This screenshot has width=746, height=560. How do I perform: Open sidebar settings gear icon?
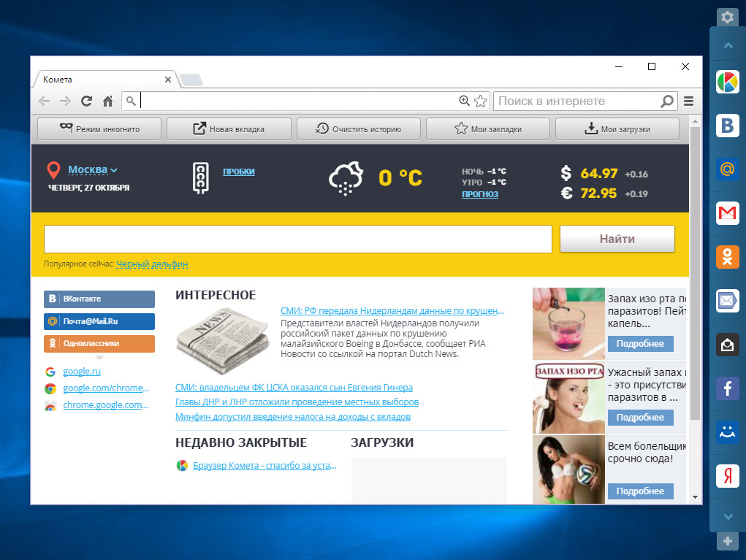pos(727,17)
